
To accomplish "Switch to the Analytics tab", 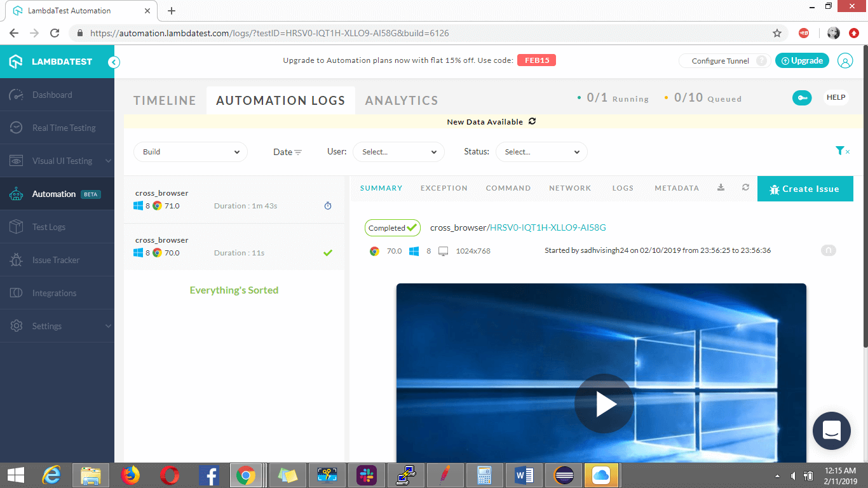I will coord(402,100).
